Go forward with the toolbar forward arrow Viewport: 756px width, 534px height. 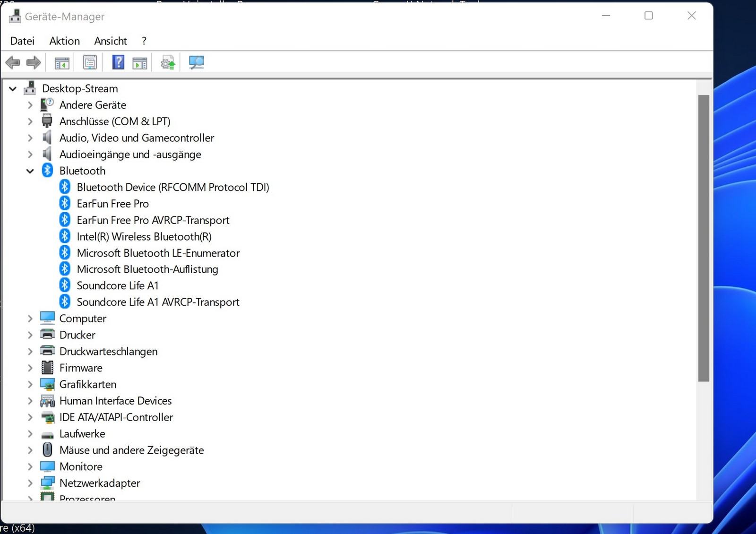pyautogui.click(x=34, y=62)
